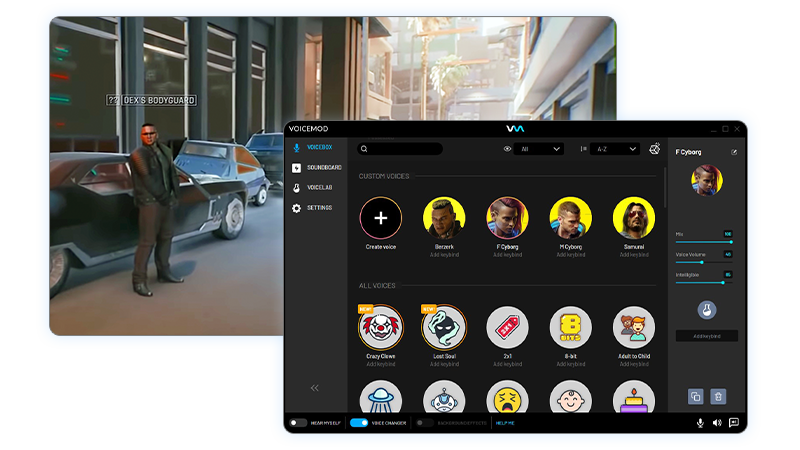Click Add keybind under Berzerk
This screenshot has width=800, height=450.
pyautogui.click(x=444, y=255)
